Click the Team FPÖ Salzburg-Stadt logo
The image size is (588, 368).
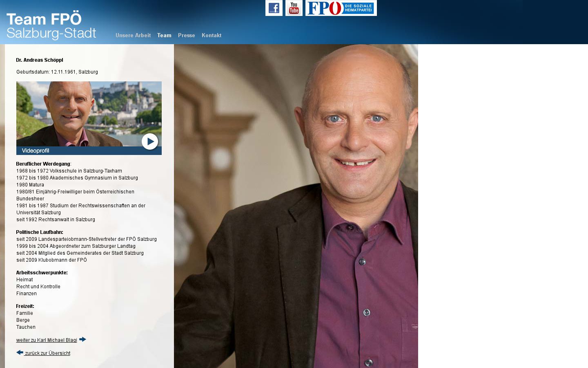[51, 25]
